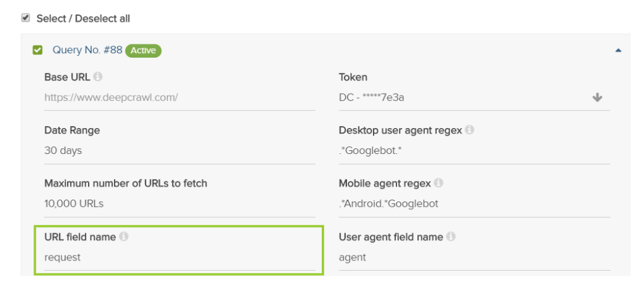Click the Base URL input field
The image size is (644, 289).
(177, 98)
